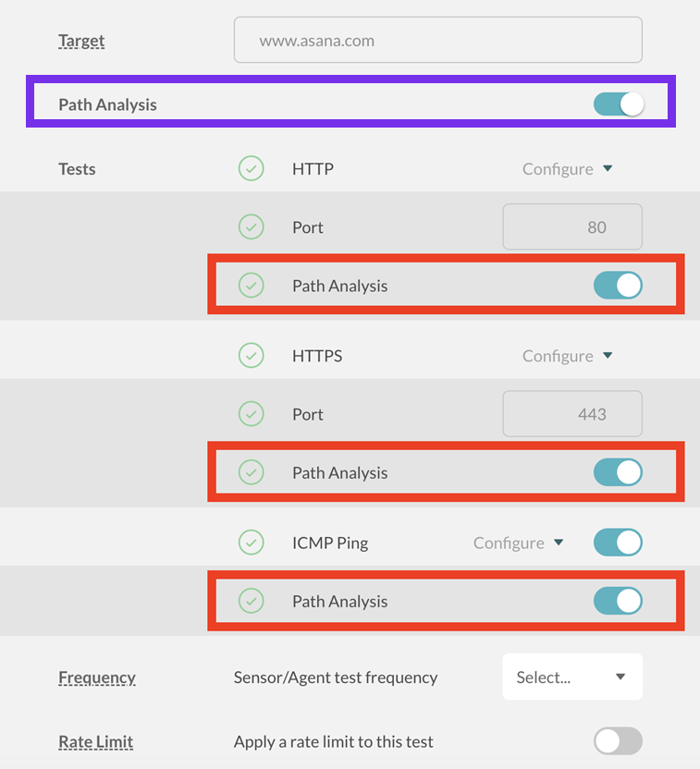Screen dimensions: 700x769
Task: Click the HTTP port field showing 80
Action: click(571, 227)
